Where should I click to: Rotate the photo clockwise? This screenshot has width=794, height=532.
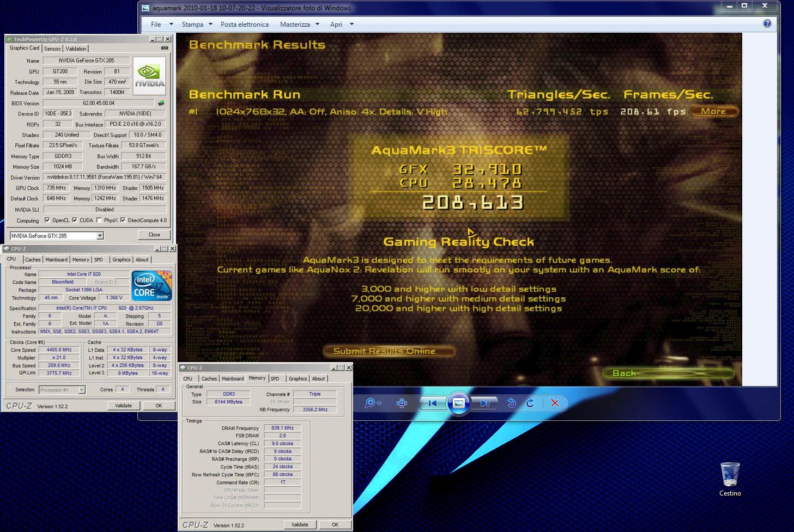click(x=530, y=403)
